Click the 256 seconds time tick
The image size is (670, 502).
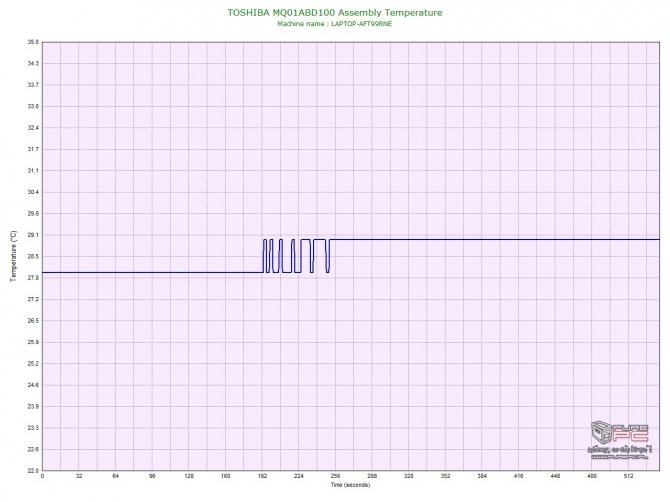tap(335, 476)
